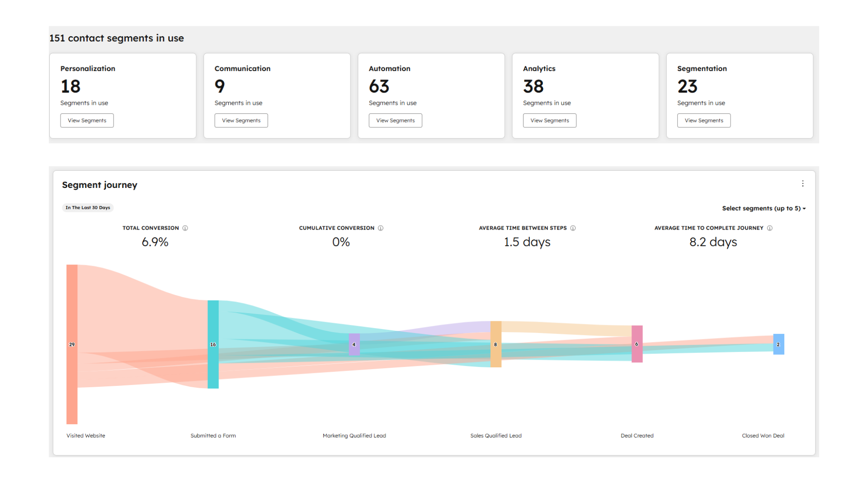This screenshot has width=868, height=488.
Task: View Segments for Communication
Action: coord(241,121)
